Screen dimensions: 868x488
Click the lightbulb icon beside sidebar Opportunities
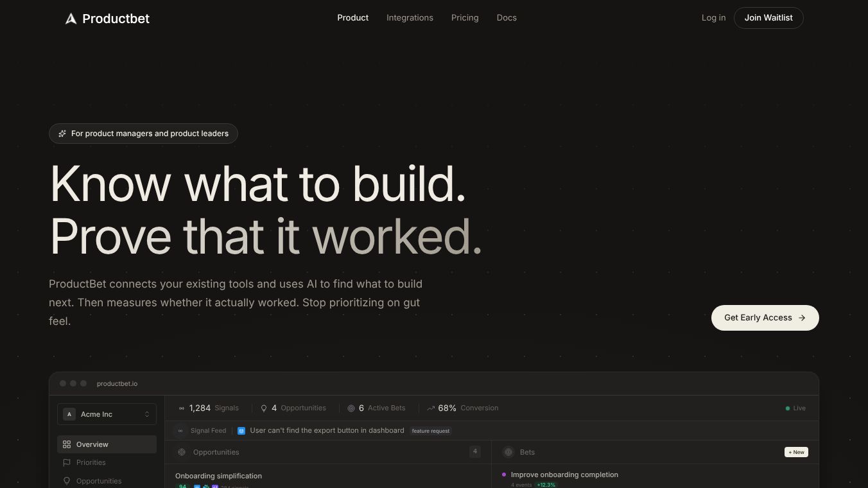tap(67, 480)
